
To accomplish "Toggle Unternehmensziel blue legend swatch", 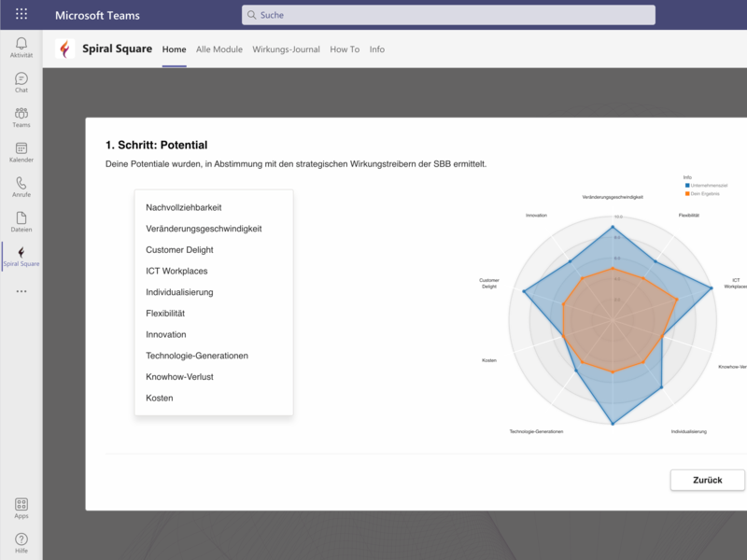I will tap(686, 186).
